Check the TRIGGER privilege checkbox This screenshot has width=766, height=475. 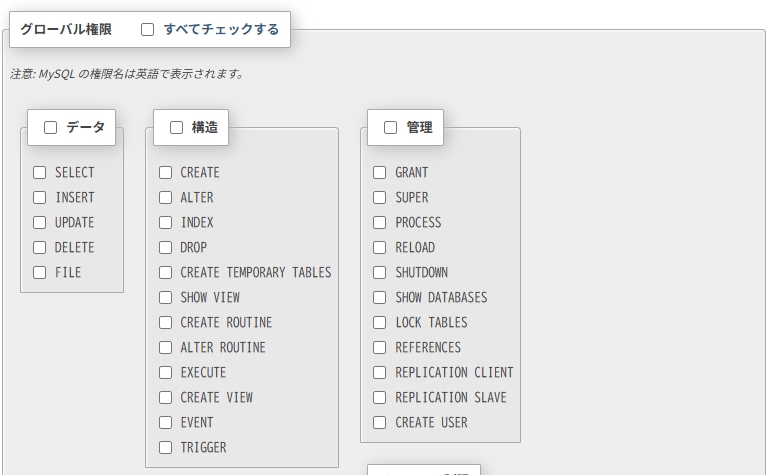[x=166, y=448]
